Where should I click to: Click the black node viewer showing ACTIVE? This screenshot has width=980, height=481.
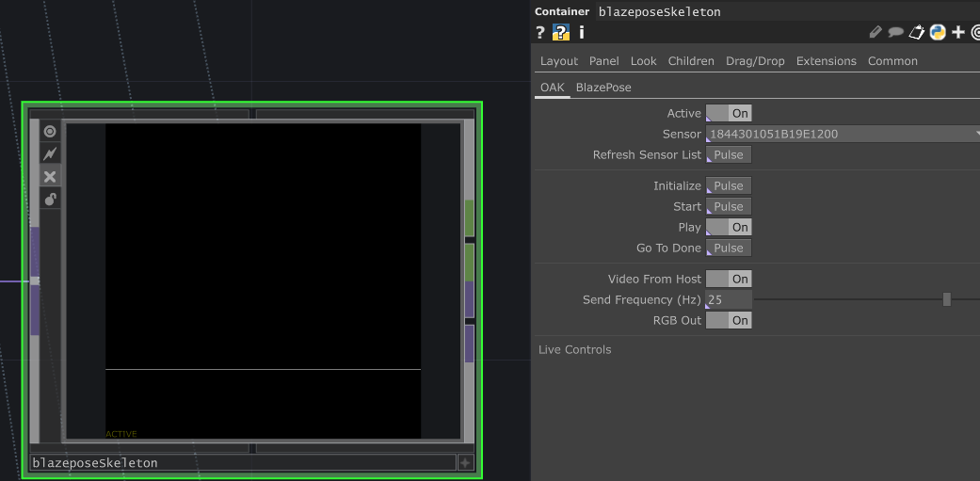[264, 281]
